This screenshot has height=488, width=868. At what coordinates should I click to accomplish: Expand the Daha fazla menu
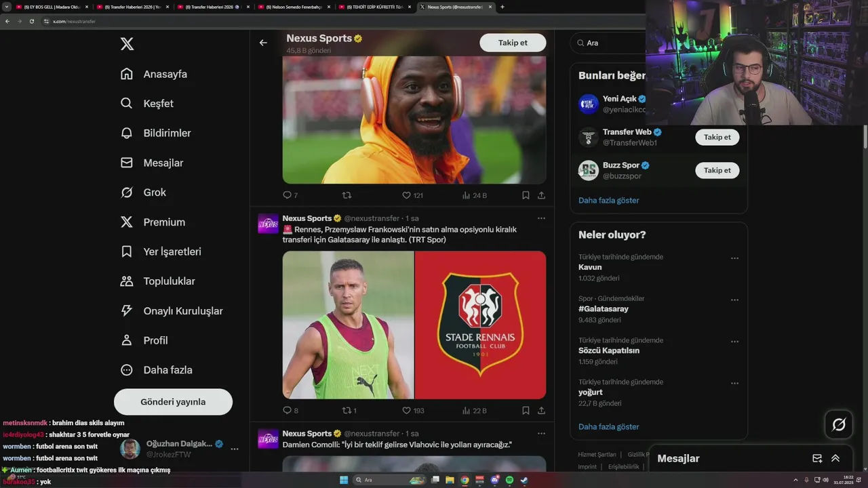pyautogui.click(x=156, y=370)
